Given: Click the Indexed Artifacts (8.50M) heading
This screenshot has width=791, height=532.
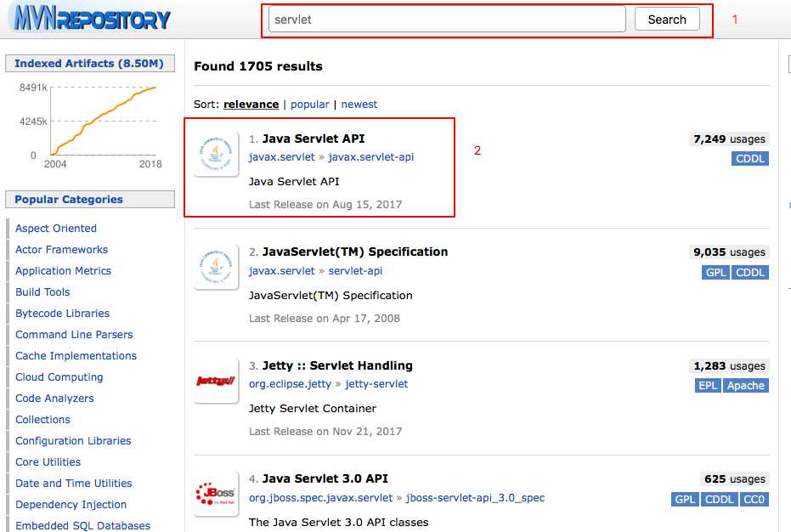Looking at the screenshot, I should (x=89, y=64).
